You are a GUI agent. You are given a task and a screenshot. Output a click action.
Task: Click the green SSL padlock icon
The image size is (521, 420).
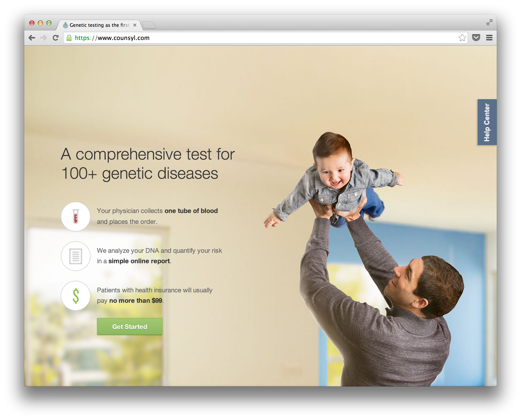69,38
